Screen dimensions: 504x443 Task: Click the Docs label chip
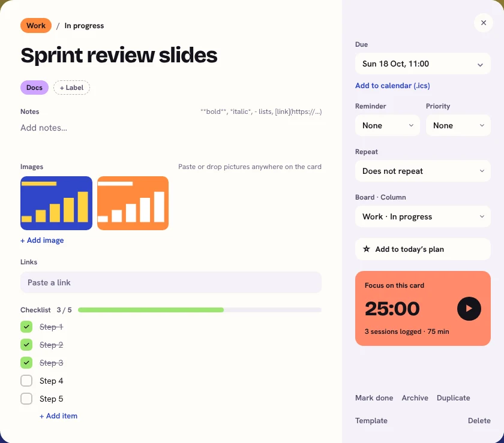tap(34, 88)
